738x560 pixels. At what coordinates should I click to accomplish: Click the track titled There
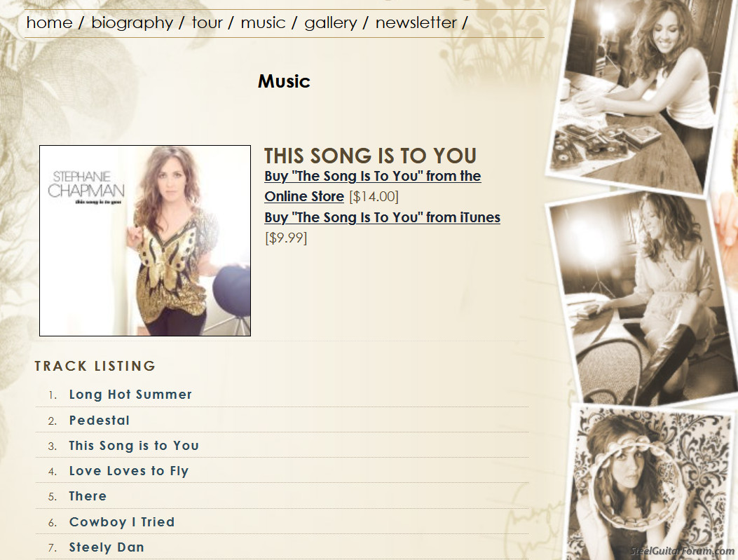[x=88, y=496]
